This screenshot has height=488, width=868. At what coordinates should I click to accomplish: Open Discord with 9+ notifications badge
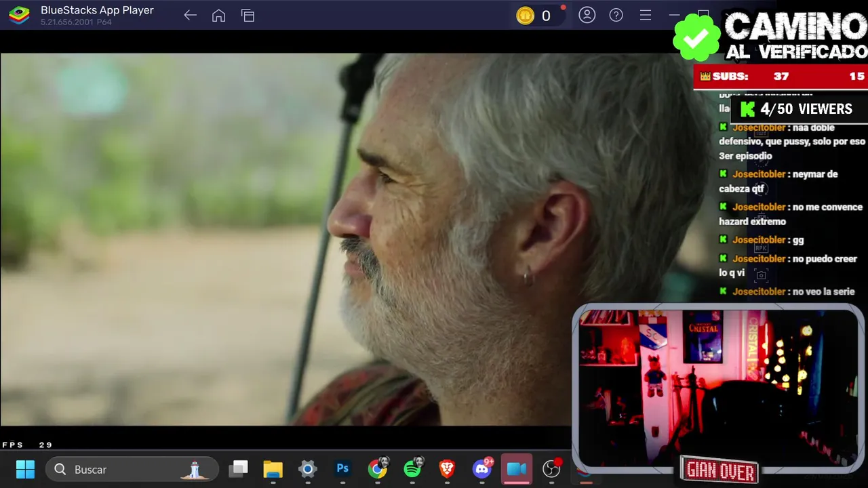483,468
